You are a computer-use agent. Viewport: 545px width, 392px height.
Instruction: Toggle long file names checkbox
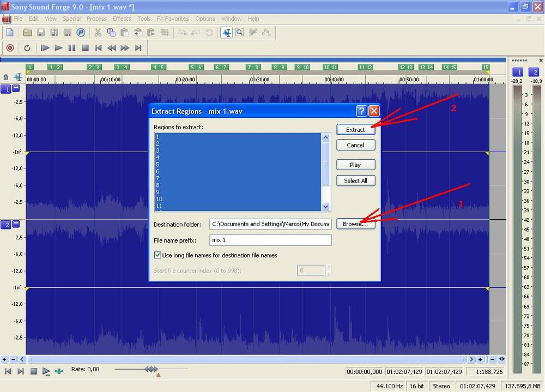(x=158, y=255)
